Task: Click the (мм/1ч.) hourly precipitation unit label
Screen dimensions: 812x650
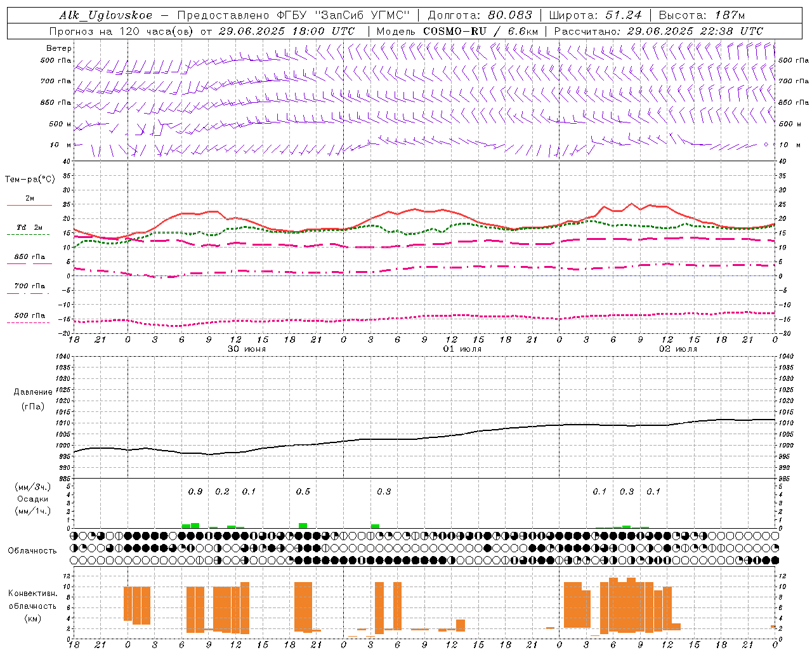Action: tap(33, 511)
